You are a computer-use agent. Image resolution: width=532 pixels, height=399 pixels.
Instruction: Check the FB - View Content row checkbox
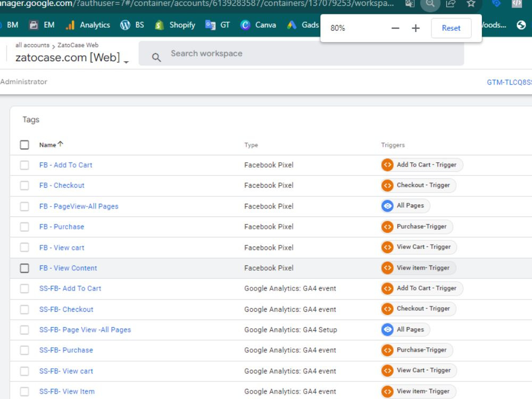(x=24, y=268)
